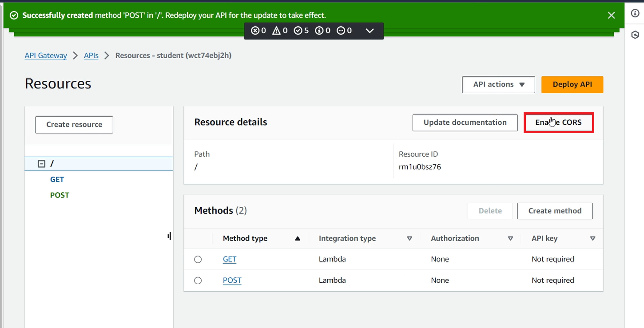
Task: Select the GET method radio button
Action: pos(198,259)
